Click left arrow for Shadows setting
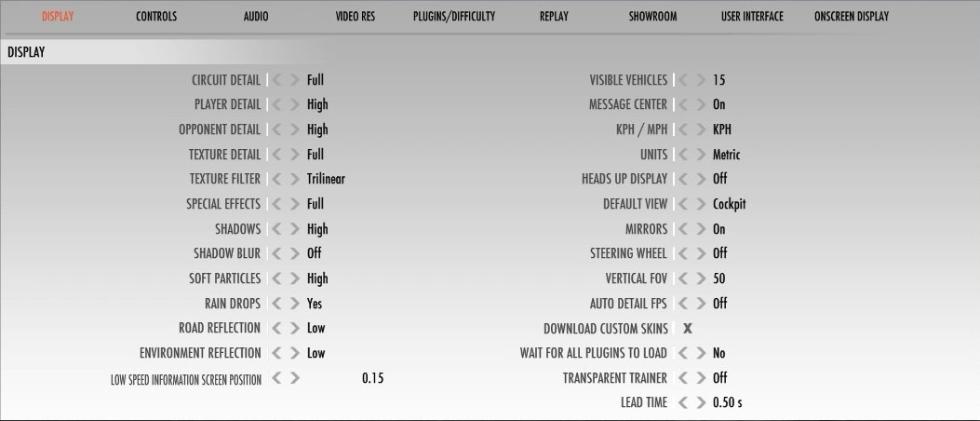The width and height of the screenshot is (980, 421). [x=277, y=229]
